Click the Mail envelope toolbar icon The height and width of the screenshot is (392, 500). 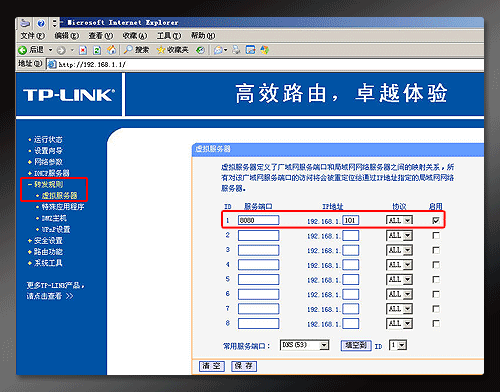coord(218,50)
